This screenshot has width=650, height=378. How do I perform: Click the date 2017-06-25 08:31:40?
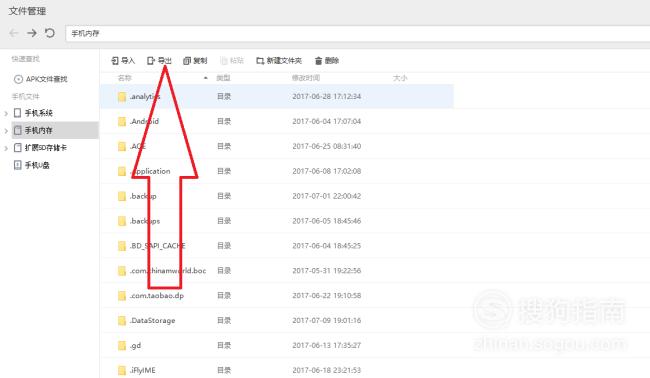click(327, 146)
